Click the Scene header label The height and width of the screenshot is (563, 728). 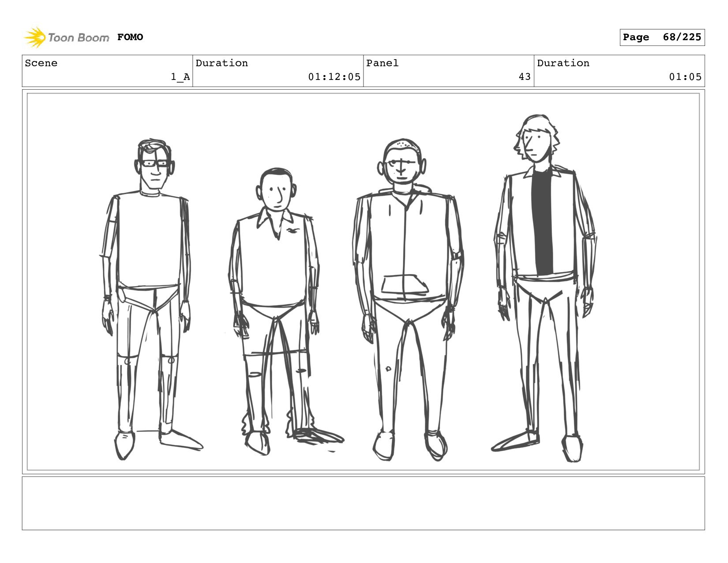(41, 63)
